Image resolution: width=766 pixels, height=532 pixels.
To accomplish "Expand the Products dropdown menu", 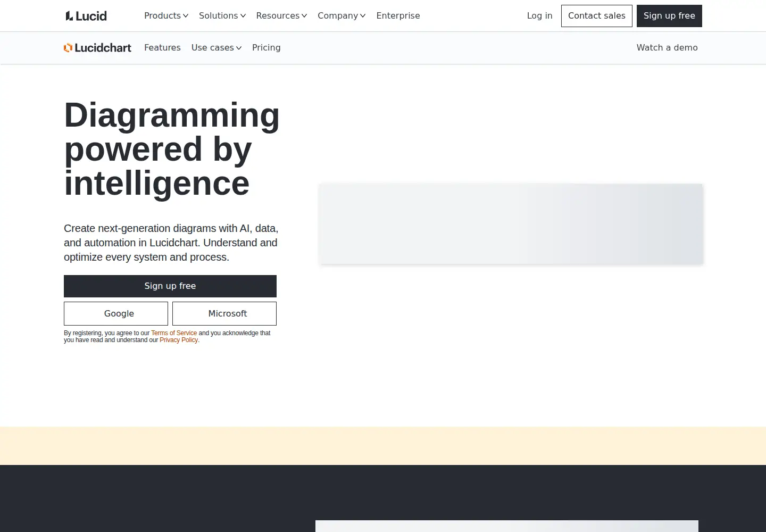I will (x=166, y=16).
